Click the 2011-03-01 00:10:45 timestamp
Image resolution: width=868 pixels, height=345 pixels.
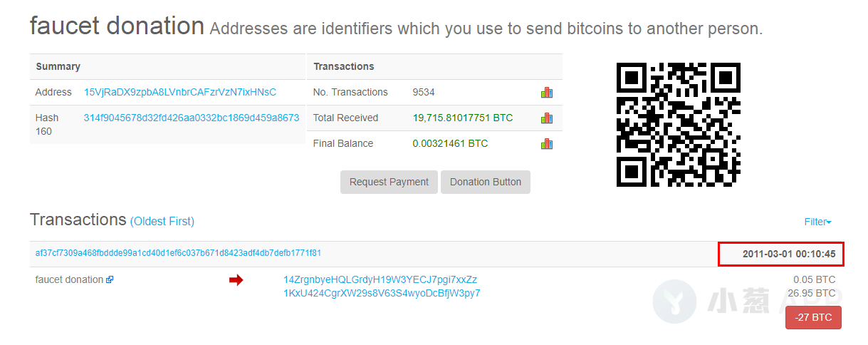tap(789, 254)
